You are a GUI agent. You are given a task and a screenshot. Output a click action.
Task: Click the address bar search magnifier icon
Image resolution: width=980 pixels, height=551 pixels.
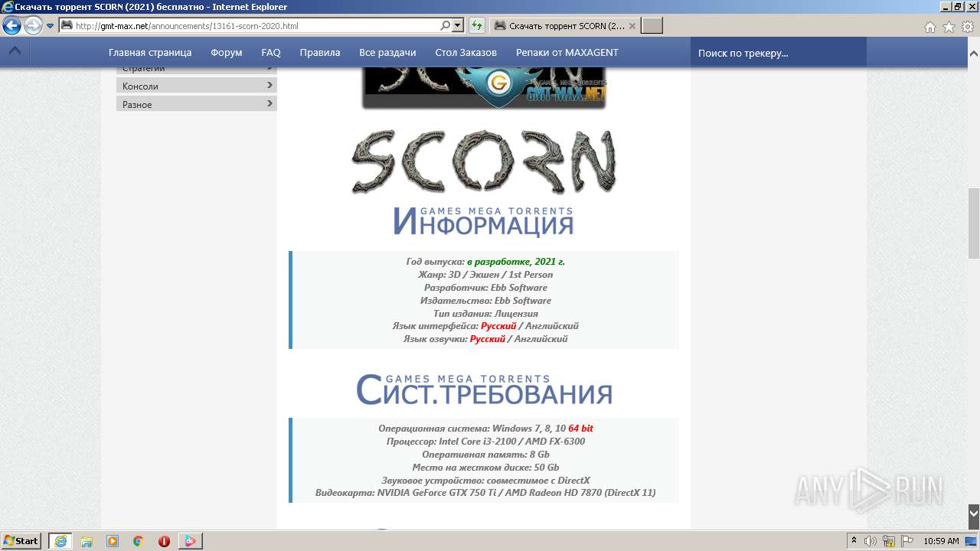click(x=446, y=26)
